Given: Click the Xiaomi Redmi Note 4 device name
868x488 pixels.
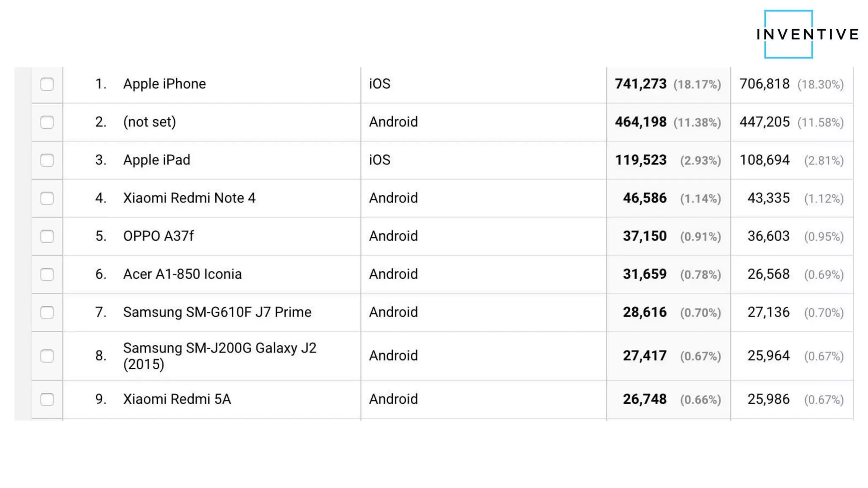Looking at the screenshot, I should [189, 198].
